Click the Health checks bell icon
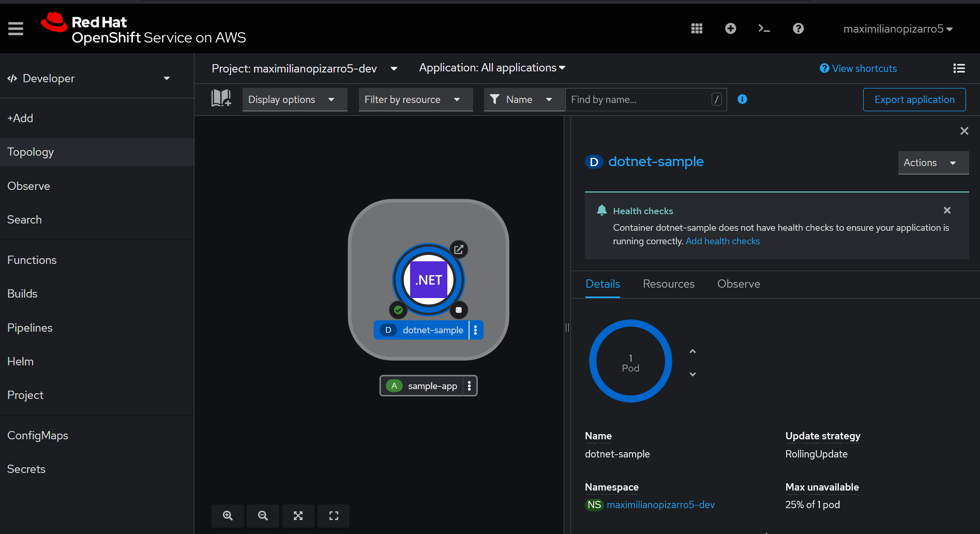 click(601, 210)
